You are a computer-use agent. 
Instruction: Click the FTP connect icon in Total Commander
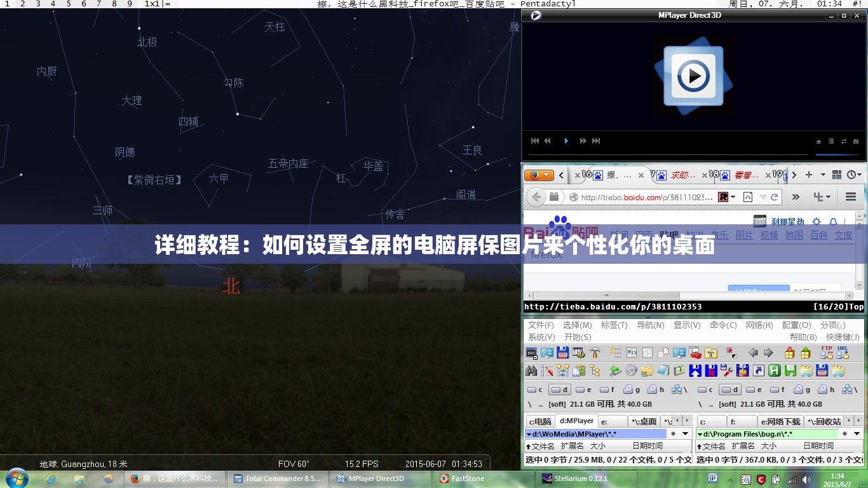pos(827,353)
